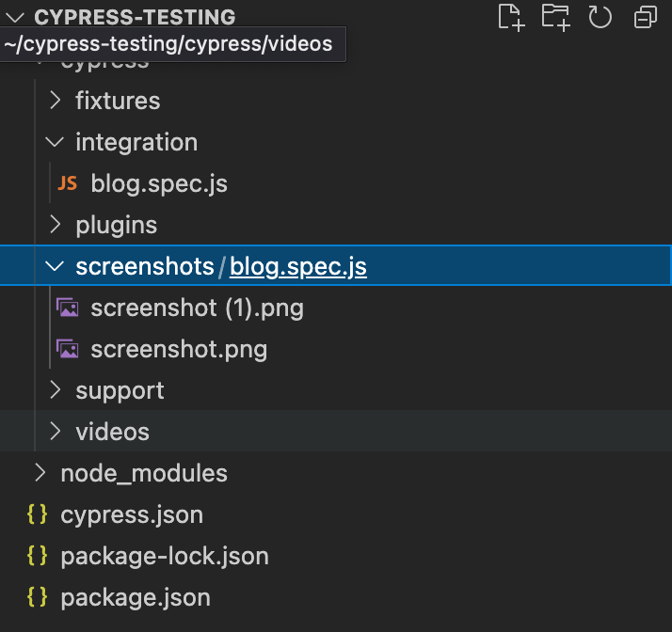Open blog.spec.js in integration folder
This screenshot has width=672, height=632.
pyautogui.click(x=159, y=183)
